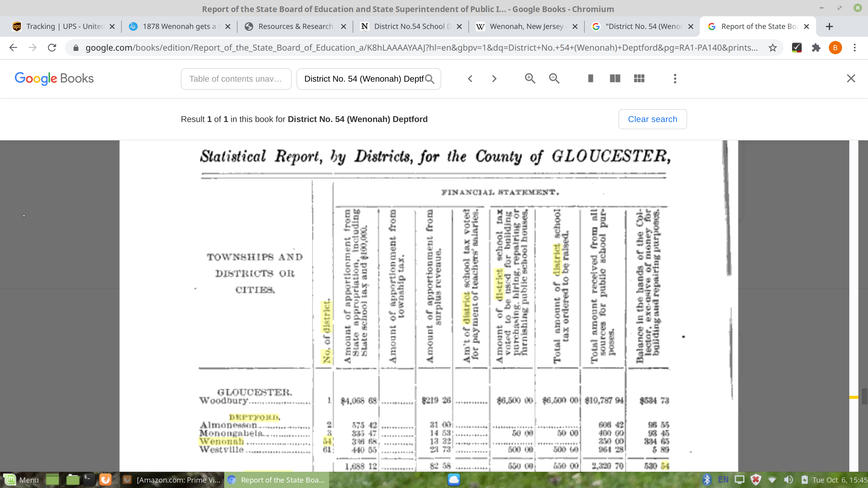Launch the file manager from taskbar
This screenshot has width=868, height=488.
pos(72,480)
